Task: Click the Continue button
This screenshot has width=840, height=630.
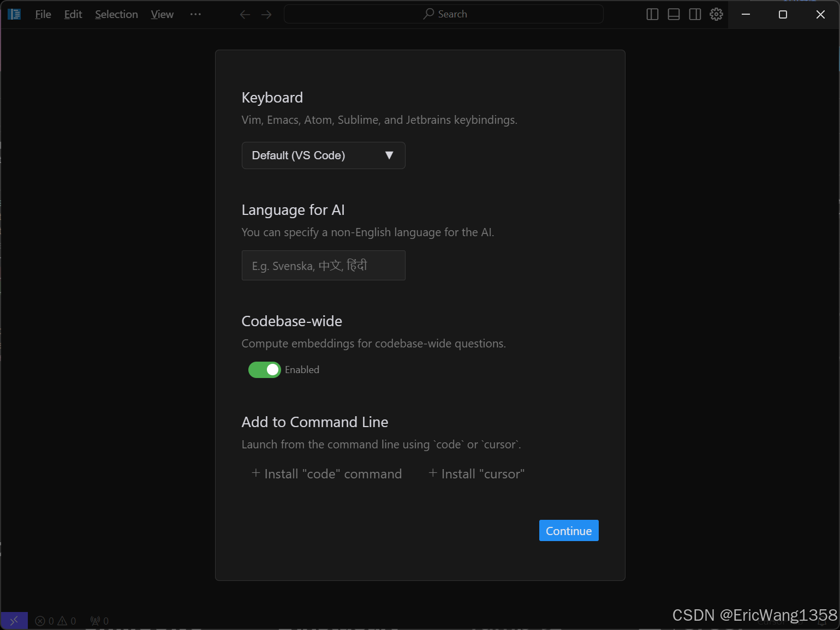Action: (x=569, y=531)
